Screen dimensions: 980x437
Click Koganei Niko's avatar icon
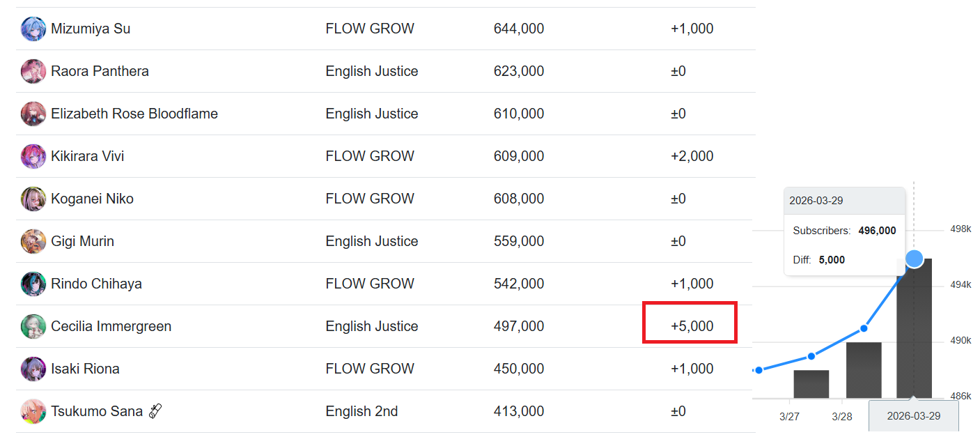tap(33, 199)
